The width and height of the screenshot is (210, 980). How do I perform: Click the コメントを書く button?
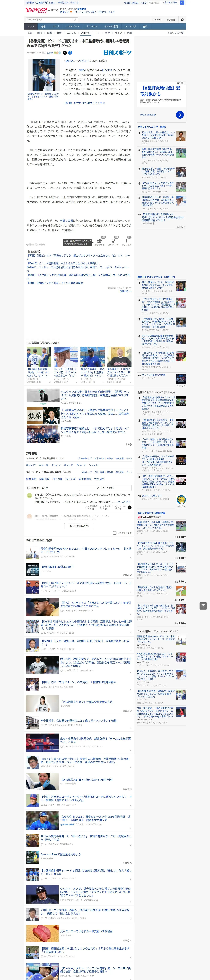tap(105, 487)
